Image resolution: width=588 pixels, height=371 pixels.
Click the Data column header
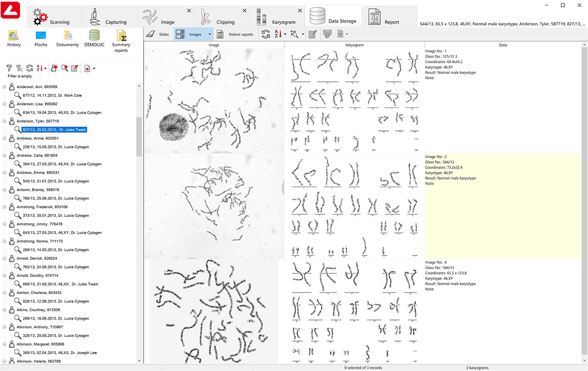point(503,45)
